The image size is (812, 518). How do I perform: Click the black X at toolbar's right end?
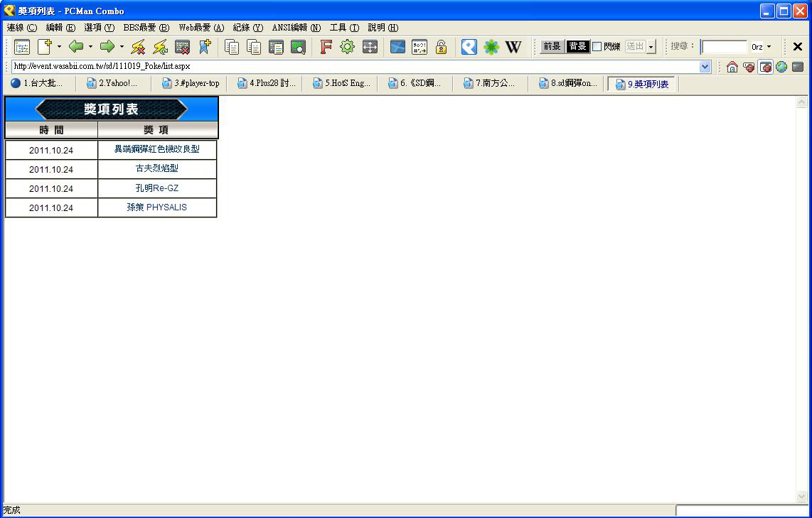798,47
